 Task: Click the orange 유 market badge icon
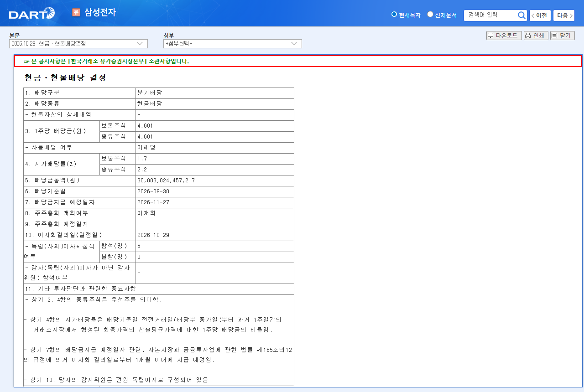pos(76,12)
